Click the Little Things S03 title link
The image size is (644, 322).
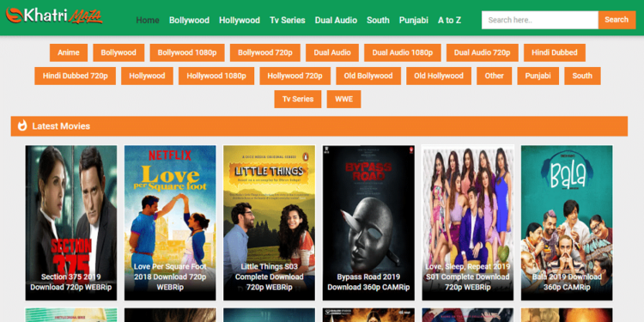click(269, 276)
